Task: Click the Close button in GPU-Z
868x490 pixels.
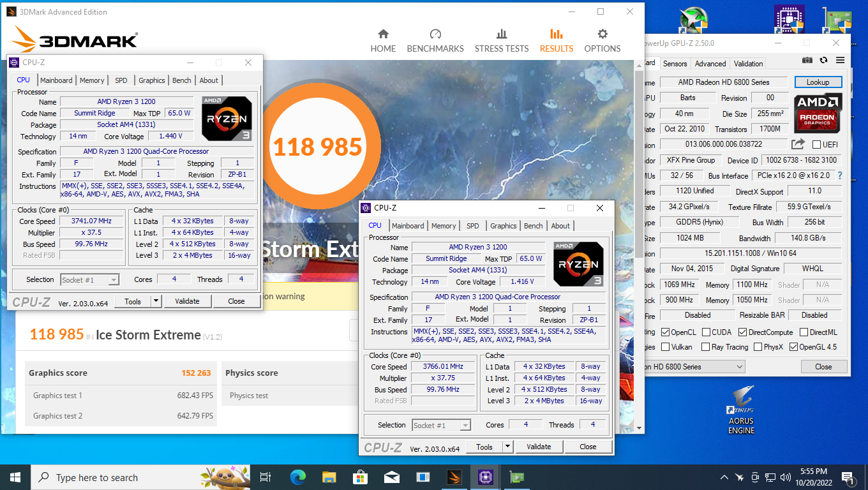Action: point(823,367)
